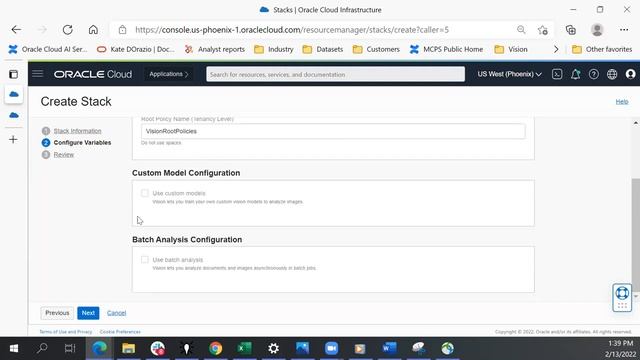Open Kate DOrazio bookmark
The height and width of the screenshot is (360, 640).
pyautogui.click(x=136, y=49)
